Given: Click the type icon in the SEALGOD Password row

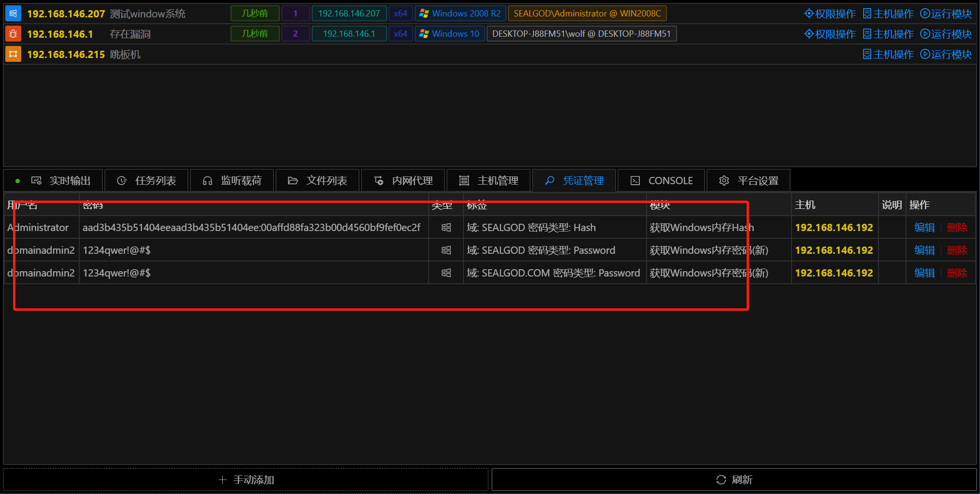Looking at the screenshot, I should 446,250.
